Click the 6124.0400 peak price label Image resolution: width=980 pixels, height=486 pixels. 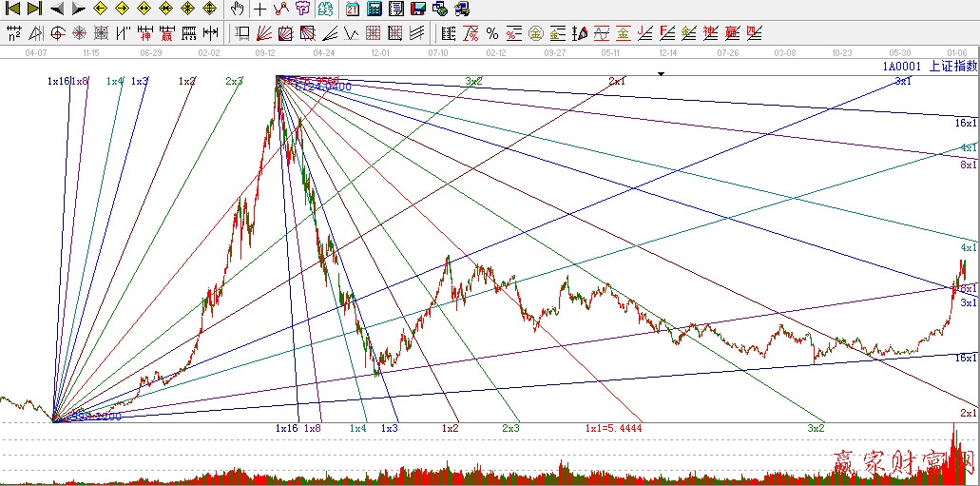tap(323, 86)
